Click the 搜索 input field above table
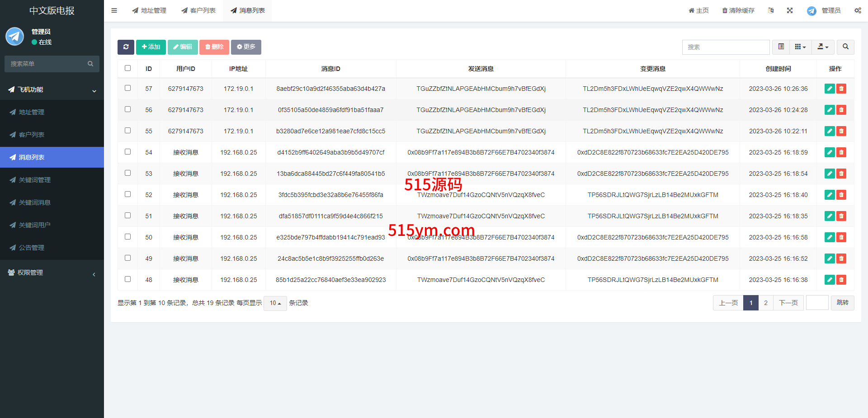 [726, 47]
